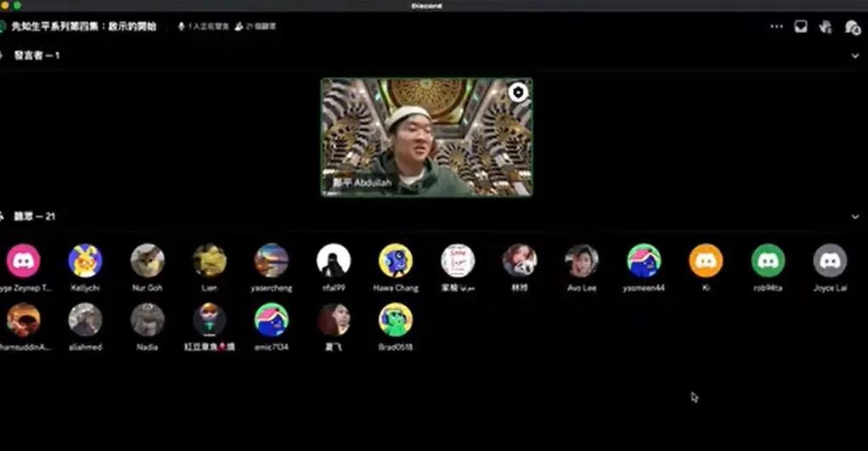Collapse the audience section chevron

point(854,217)
